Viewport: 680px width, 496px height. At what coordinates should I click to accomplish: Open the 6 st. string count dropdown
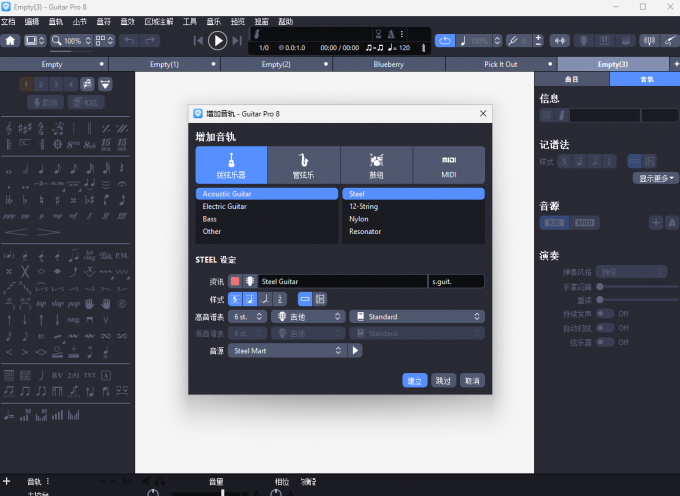[x=246, y=317]
